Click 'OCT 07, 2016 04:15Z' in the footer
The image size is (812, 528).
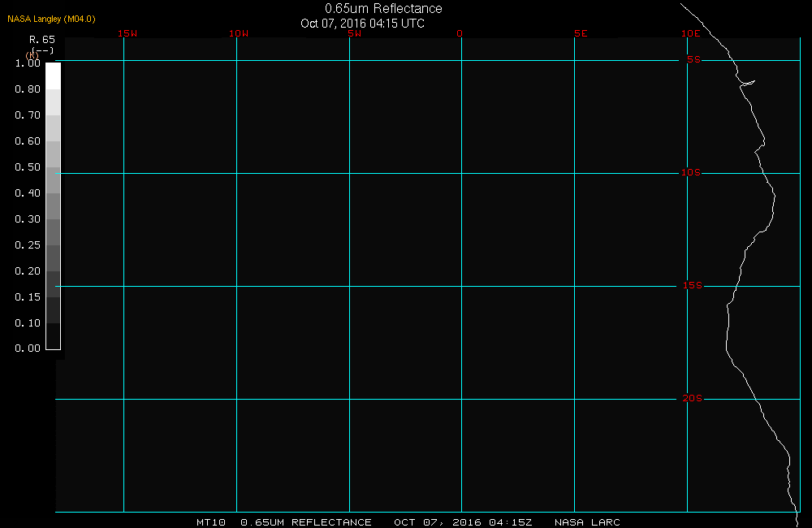click(x=463, y=522)
